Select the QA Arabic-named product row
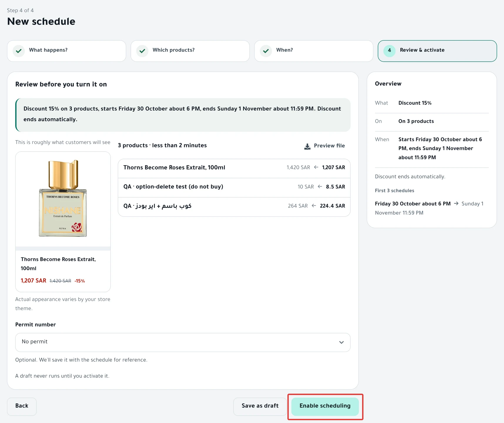 (x=234, y=207)
